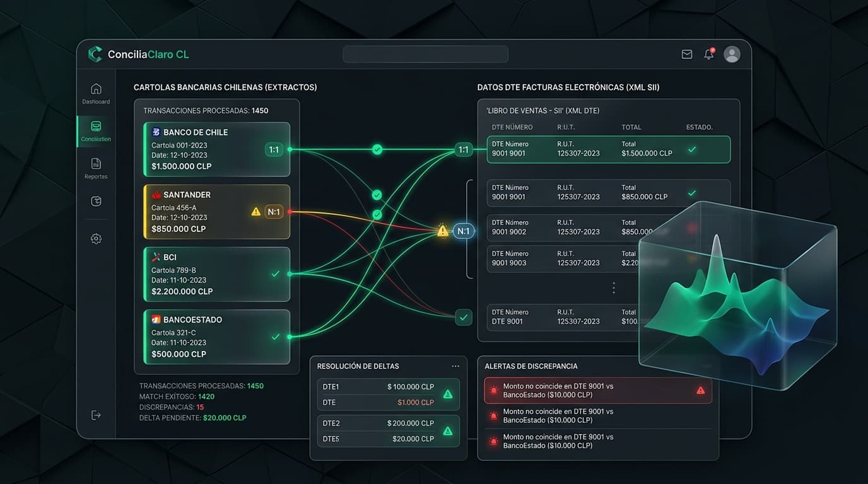
Task: Click the 3D surface chart cube
Action: pyautogui.click(x=738, y=296)
